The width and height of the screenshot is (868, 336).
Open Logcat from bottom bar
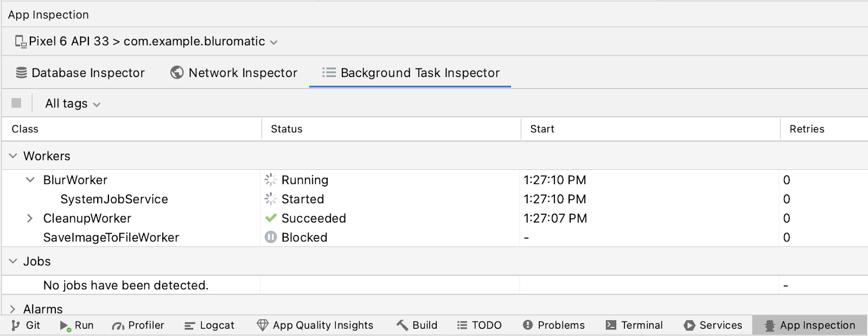209,325
